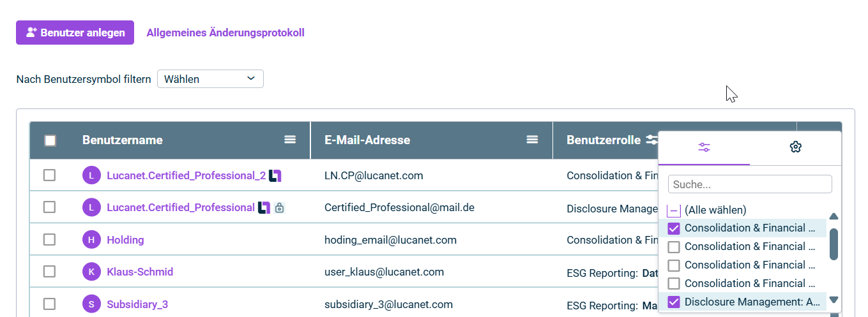Click the Benutzer anlegen button
The height and width of the screenshot is (317, 868).
click(75, 33)
